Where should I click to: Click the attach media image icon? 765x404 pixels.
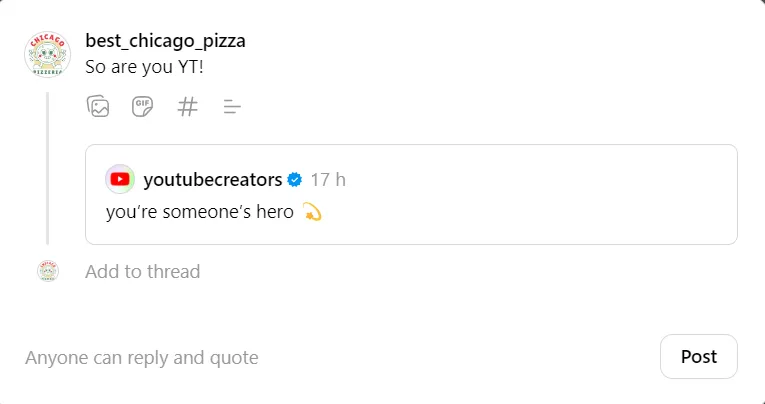click(x=98, y=107)
